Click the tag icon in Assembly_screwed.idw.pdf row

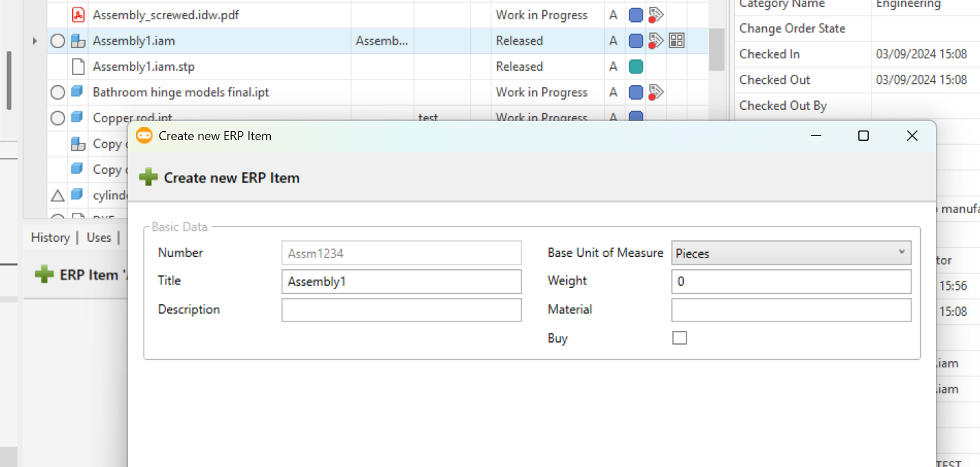coord(656,15)
